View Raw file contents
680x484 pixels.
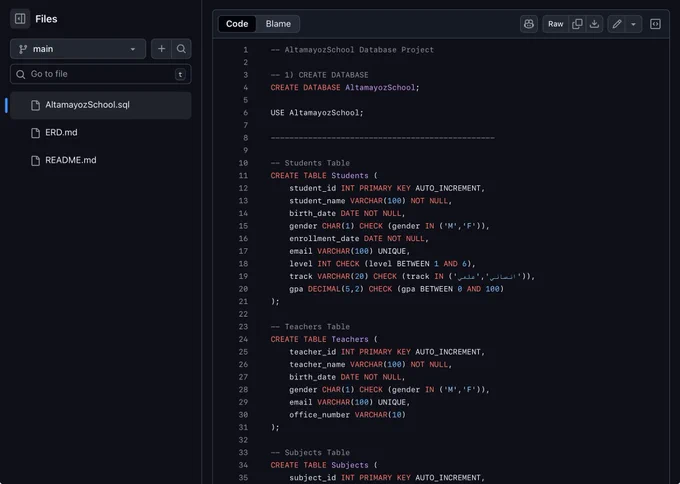[556, 24]
